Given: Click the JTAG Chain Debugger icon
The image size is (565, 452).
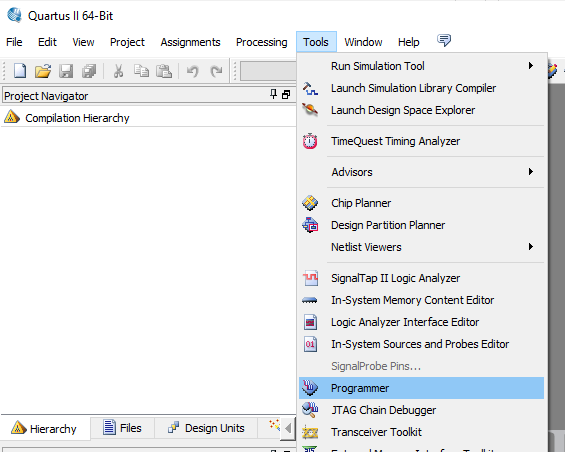Looking at the screenshot, I should (x=310, y=410).
